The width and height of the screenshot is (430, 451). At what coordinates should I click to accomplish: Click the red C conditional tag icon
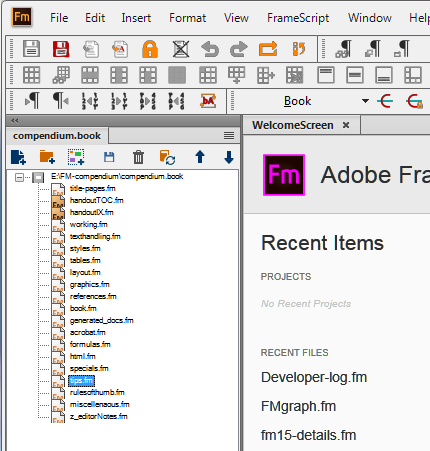[385, 101]
